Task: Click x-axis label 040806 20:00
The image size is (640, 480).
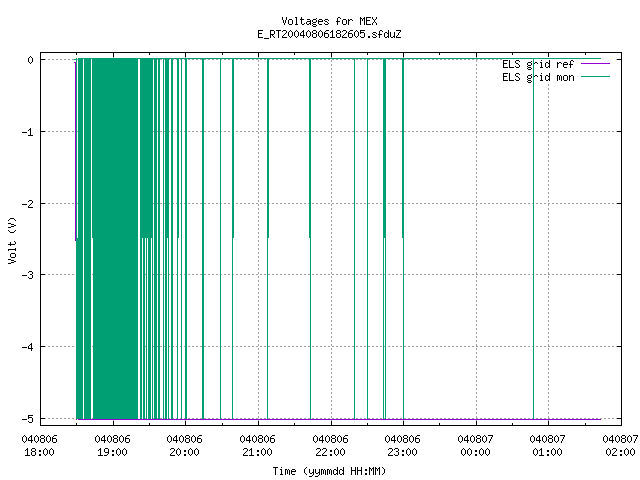Action: [x=185, y=446]
